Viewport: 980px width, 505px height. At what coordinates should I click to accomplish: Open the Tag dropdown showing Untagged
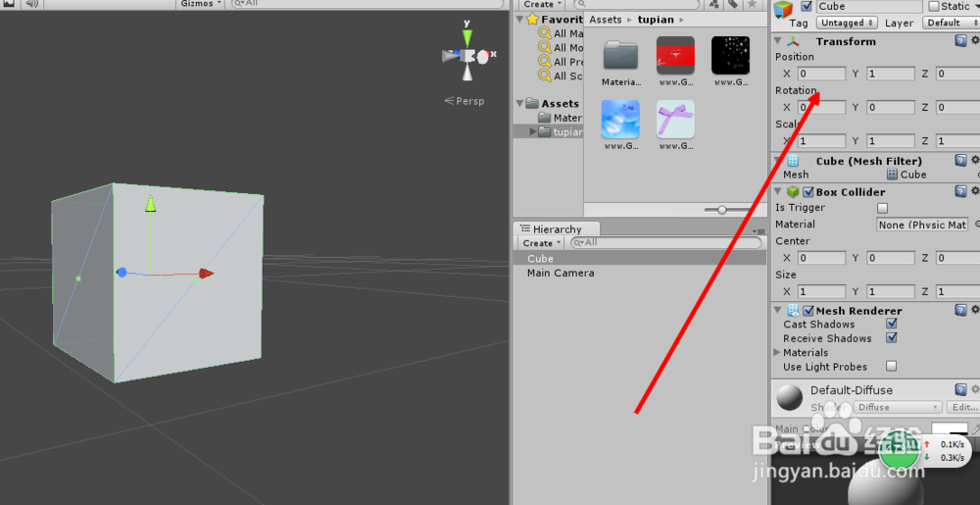pyautogui.click(x=848, y=23)
